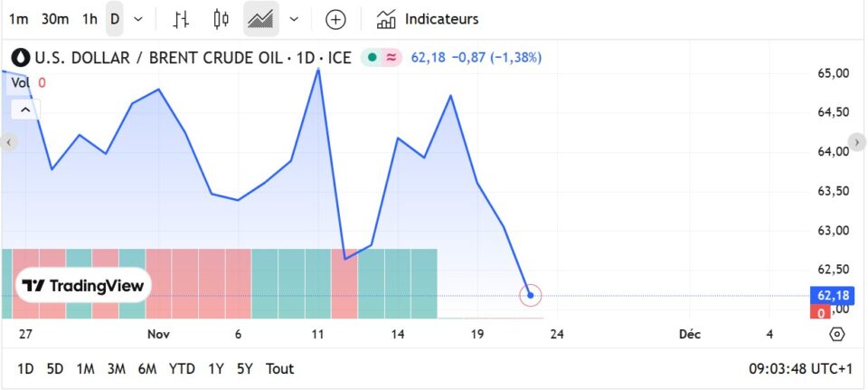Viewport: 868px width, 390px height.
Task: Click the 09:03:48 UTC+1 timezone button
Action: 800,368
